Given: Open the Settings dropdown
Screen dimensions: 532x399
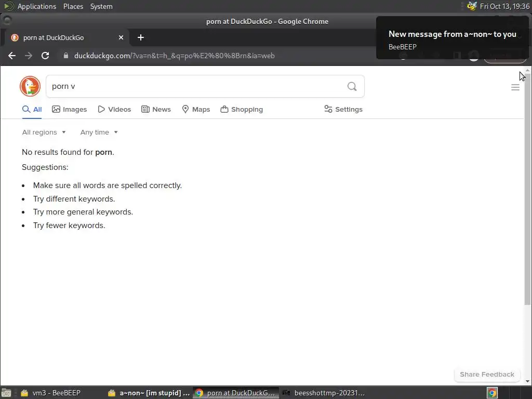Looking at the screenshot, I should pos(343,109).
